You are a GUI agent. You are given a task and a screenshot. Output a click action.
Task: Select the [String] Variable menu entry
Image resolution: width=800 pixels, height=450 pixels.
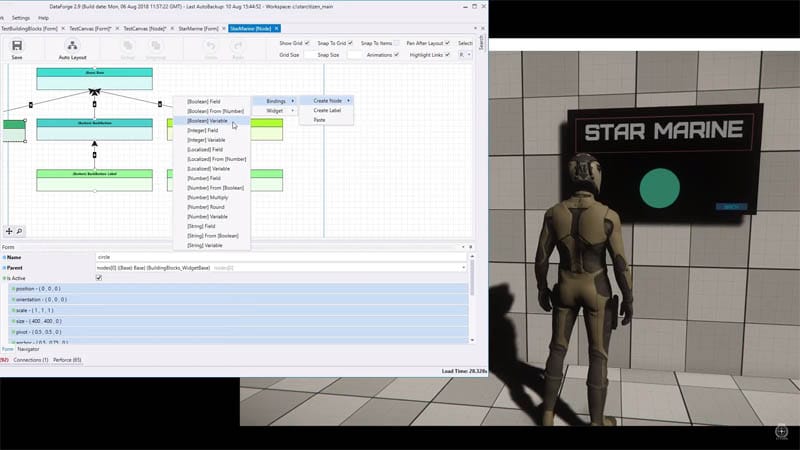(x=211, y=245)
